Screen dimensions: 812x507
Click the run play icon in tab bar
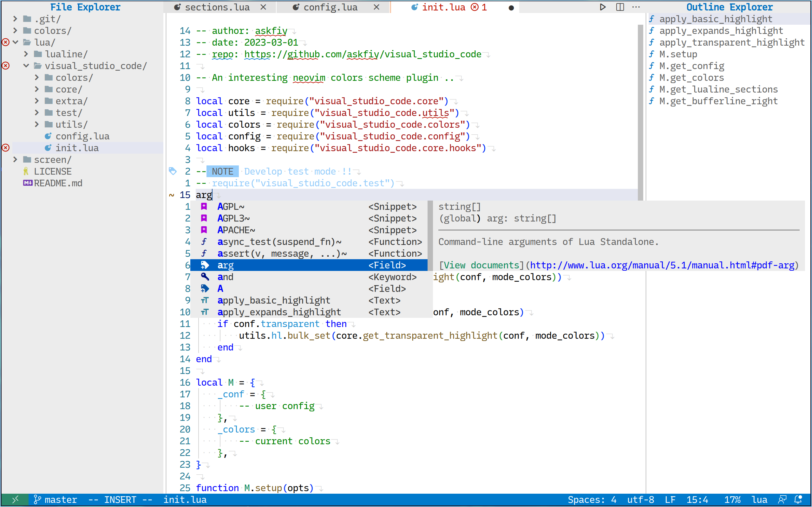(603, 7)
